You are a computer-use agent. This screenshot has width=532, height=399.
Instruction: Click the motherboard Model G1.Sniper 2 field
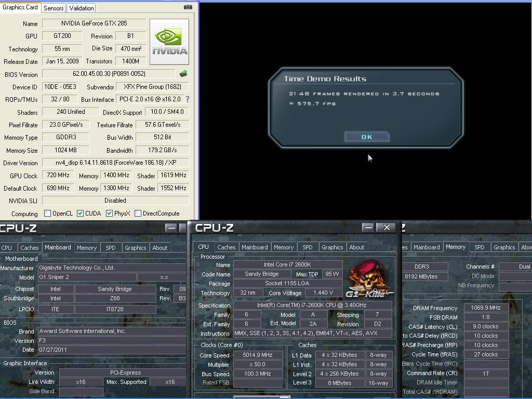[87, 277]
